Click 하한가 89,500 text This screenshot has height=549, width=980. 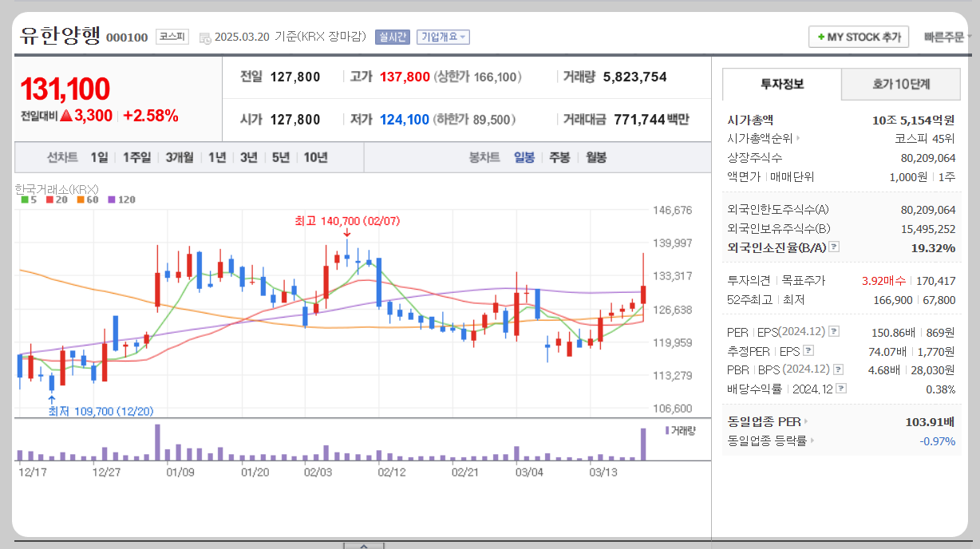click(474, 120)
